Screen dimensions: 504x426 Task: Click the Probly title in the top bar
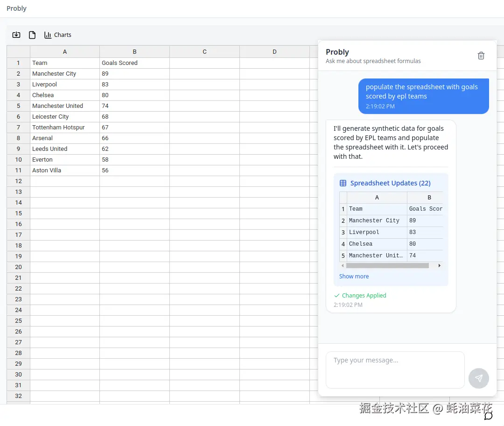[16, 8]
